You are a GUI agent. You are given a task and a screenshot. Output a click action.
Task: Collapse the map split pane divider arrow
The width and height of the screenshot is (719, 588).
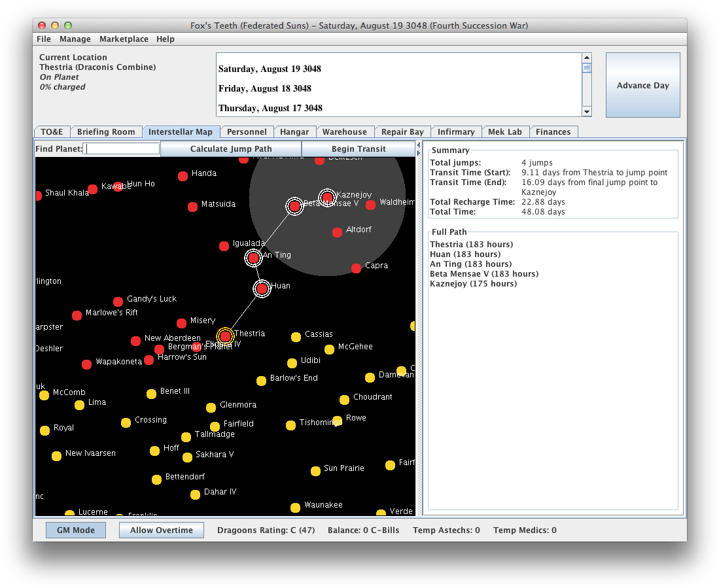point(419,145)
